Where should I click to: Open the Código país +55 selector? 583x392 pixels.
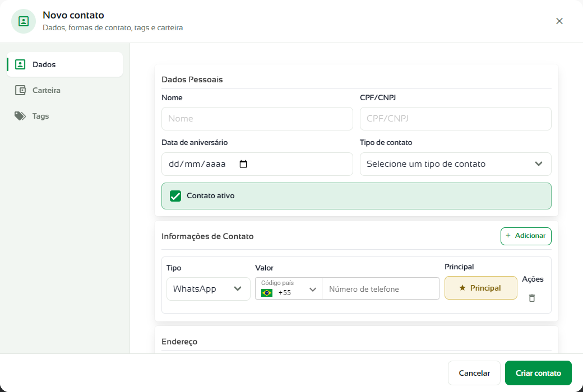click(289, 288)
